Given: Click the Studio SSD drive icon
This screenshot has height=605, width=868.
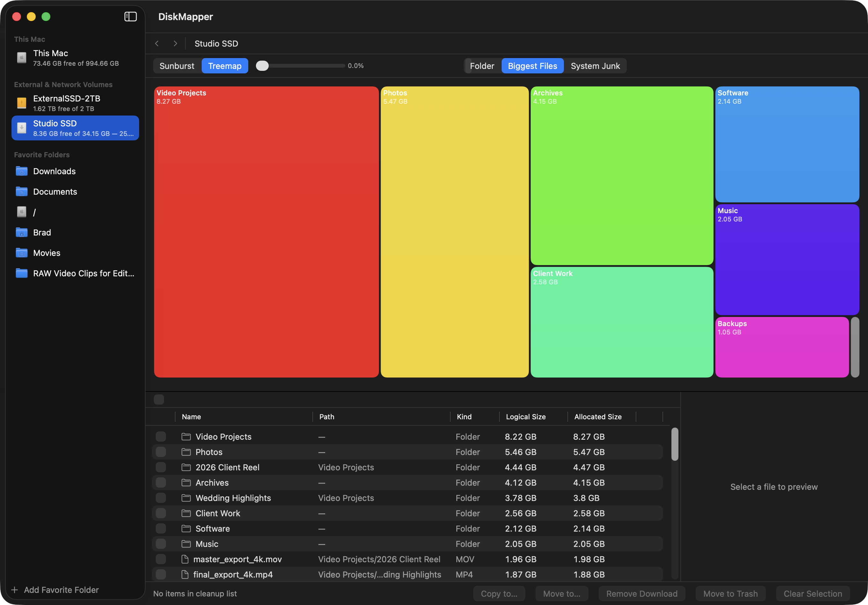Looking at the screenshot, I should coord(22,128).
